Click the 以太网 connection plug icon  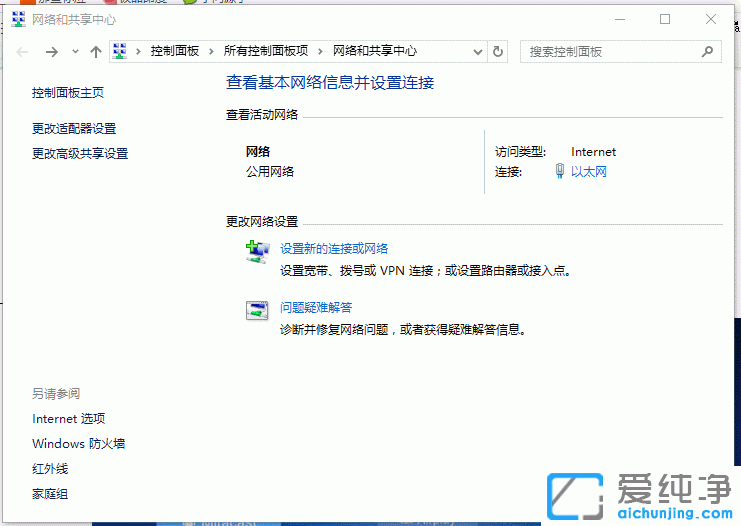coord(560,172)
